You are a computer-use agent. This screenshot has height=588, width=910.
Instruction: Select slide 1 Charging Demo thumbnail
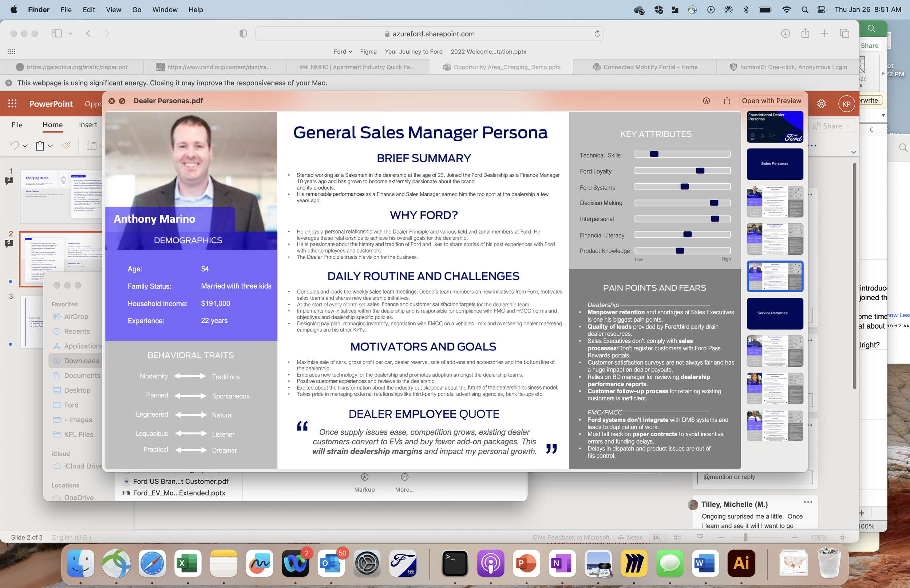[61, 196]
